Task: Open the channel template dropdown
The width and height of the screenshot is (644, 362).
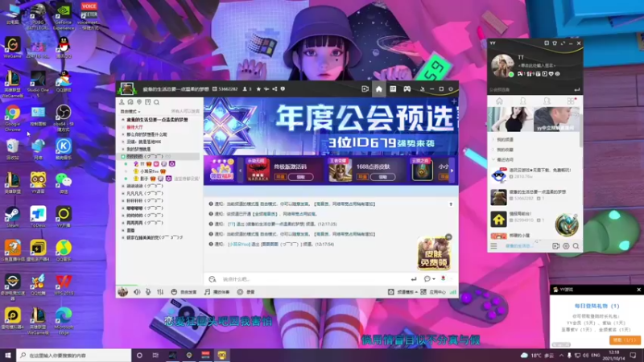Action: pos(402,292)
